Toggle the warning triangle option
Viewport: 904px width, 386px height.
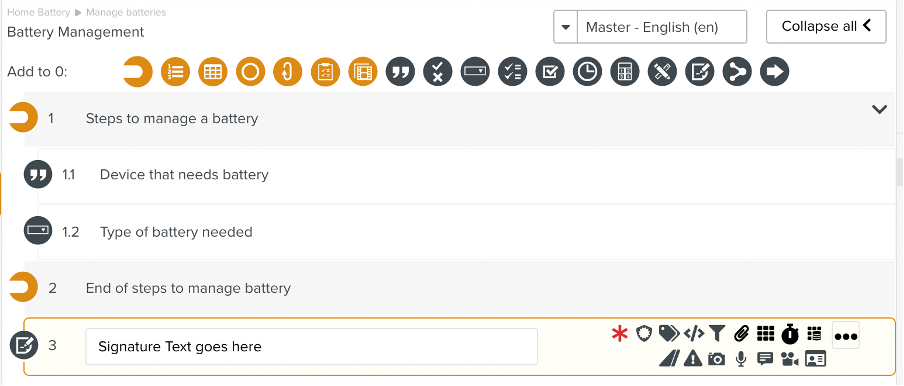point(692,358)
